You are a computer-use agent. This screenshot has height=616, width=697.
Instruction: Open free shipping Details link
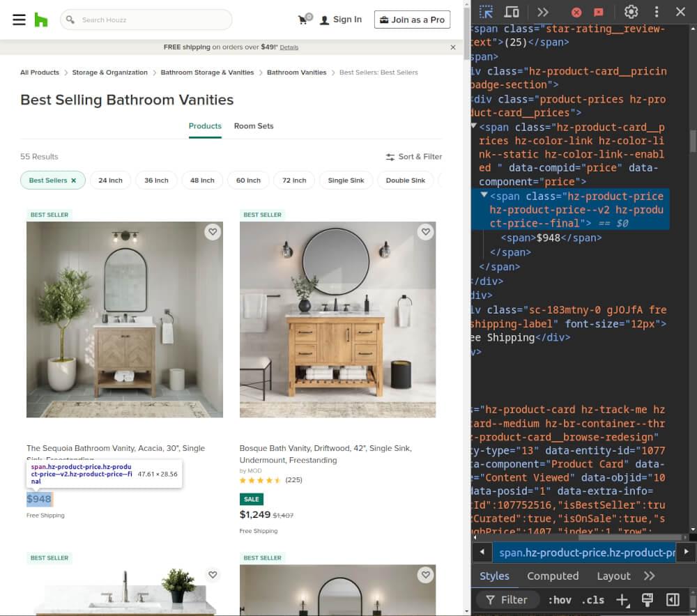[289, 47]
